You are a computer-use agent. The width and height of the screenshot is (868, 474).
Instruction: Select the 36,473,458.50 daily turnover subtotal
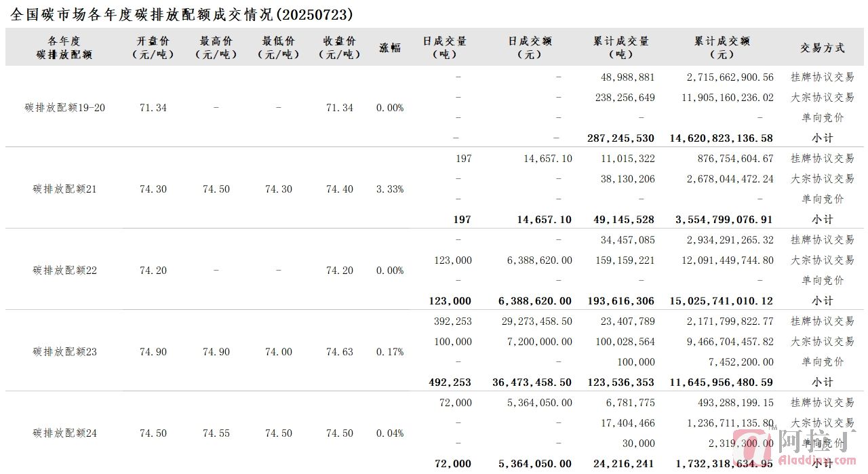coord(532,382)
